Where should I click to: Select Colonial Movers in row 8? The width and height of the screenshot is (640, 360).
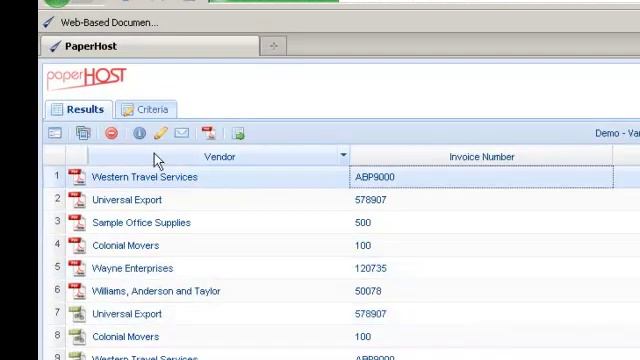coord(125,337)
